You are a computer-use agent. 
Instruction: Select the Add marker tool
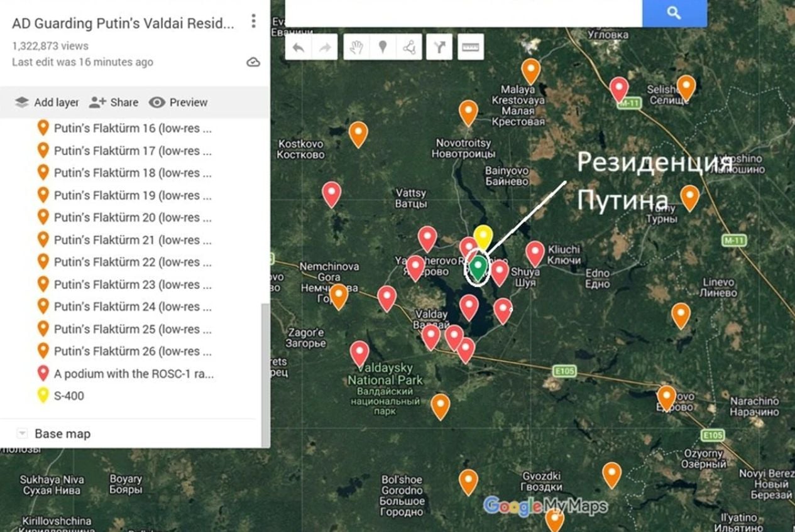click(x=383, y=46)
